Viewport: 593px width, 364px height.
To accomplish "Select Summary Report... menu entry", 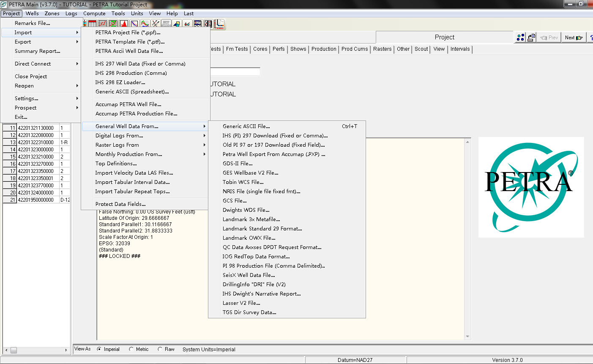I will click(x=41, y=51).
